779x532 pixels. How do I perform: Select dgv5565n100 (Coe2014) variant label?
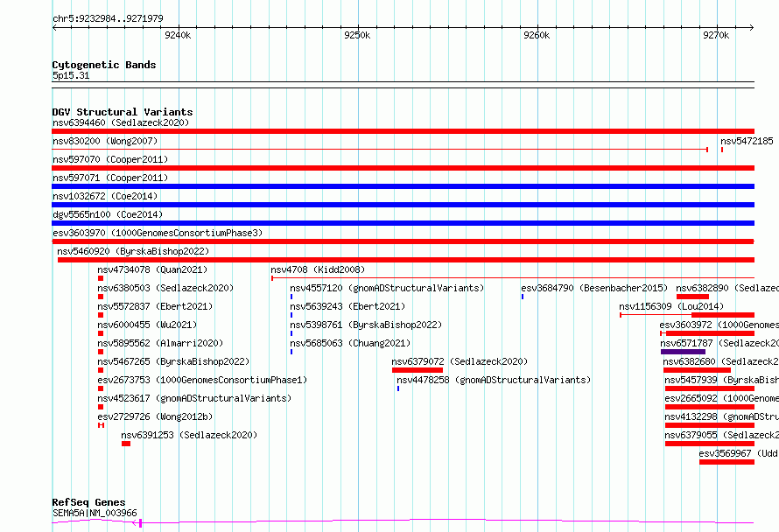coord(108,214)
